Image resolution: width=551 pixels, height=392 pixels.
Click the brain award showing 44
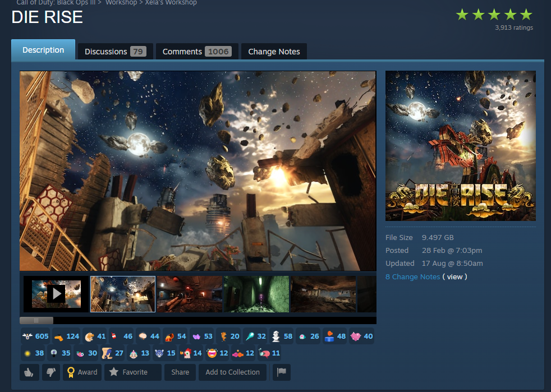click(x=149, y=336)
